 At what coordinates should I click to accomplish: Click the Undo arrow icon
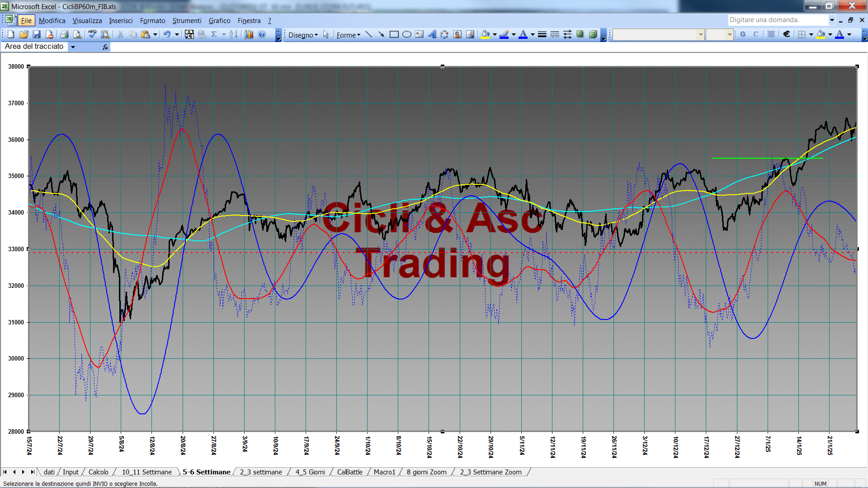[x=167, y=34]
